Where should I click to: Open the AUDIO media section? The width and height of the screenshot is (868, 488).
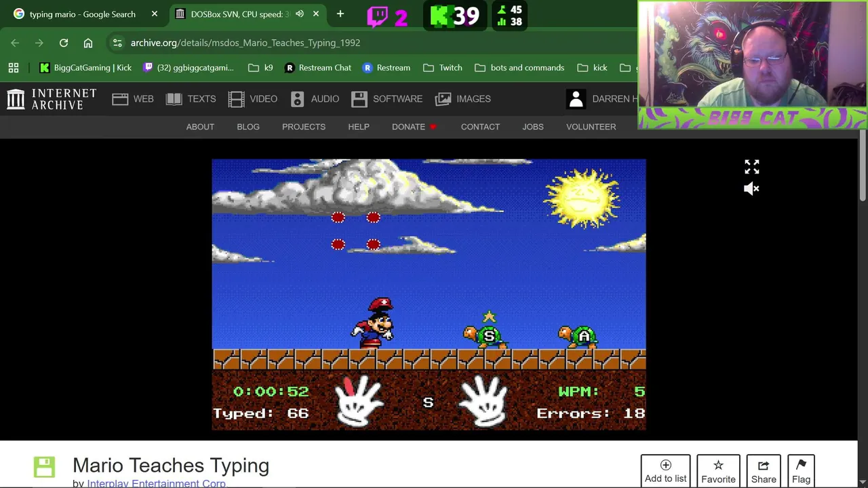coord(315,99)
